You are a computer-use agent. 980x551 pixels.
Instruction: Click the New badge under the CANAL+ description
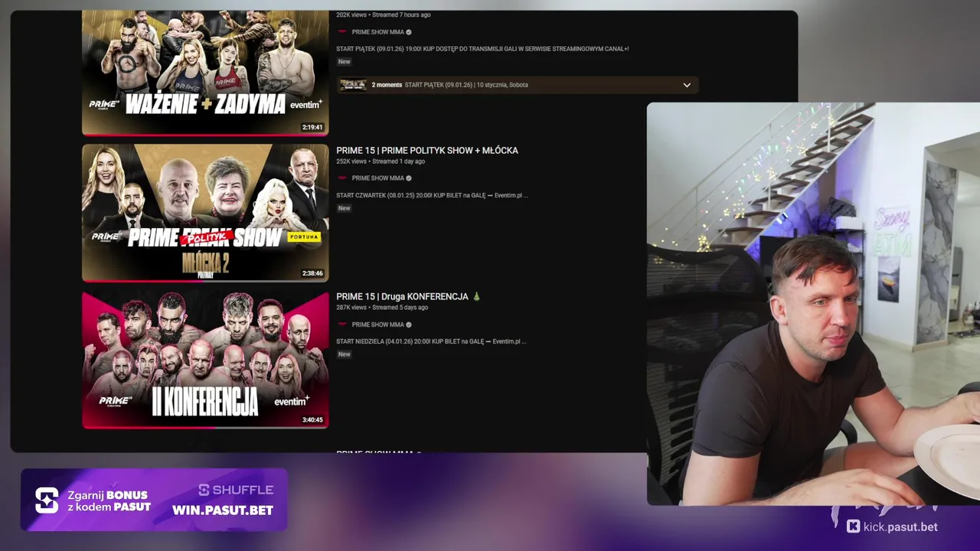(345, 62)
